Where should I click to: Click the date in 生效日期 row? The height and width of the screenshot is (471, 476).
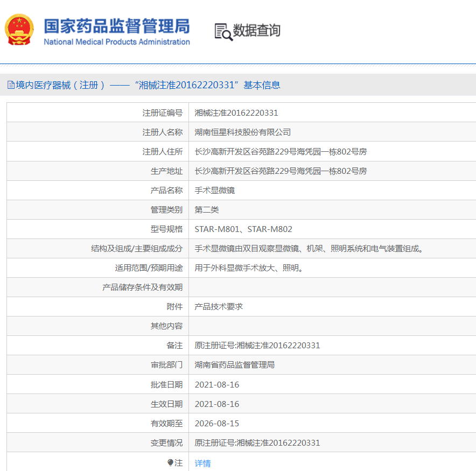[217, 404]
